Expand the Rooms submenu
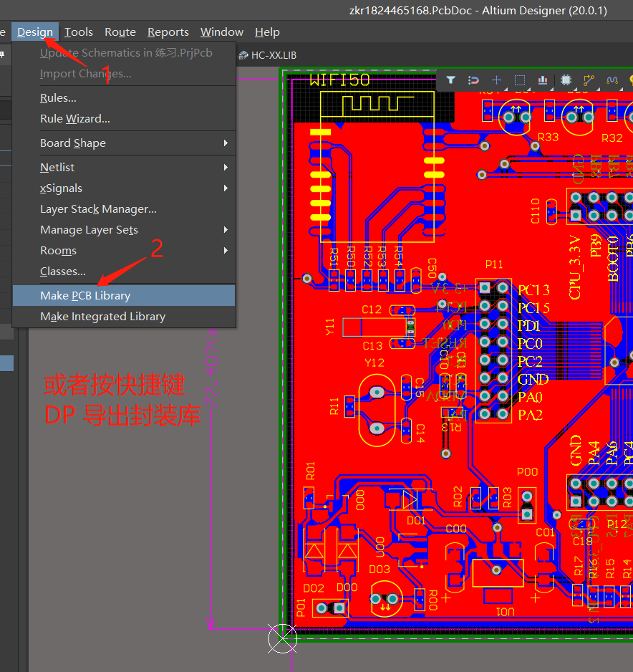Screen dimensions: 633x672 click(124, 251)
